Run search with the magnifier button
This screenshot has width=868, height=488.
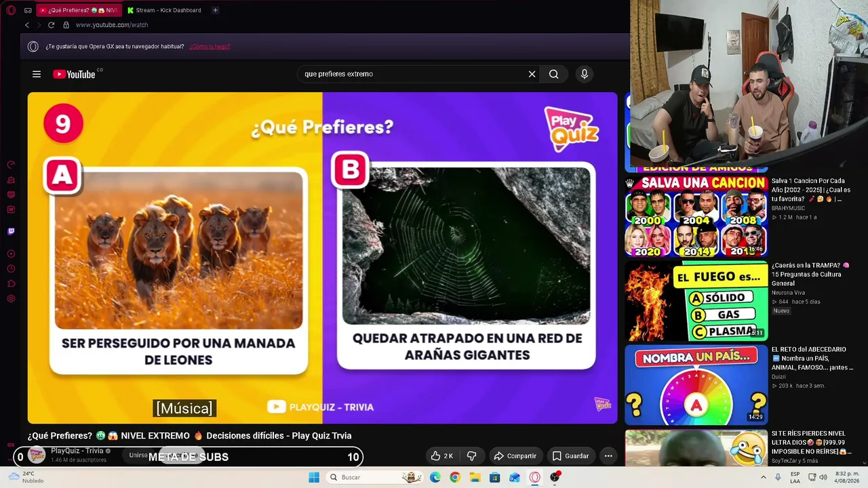tap(554, 74)
